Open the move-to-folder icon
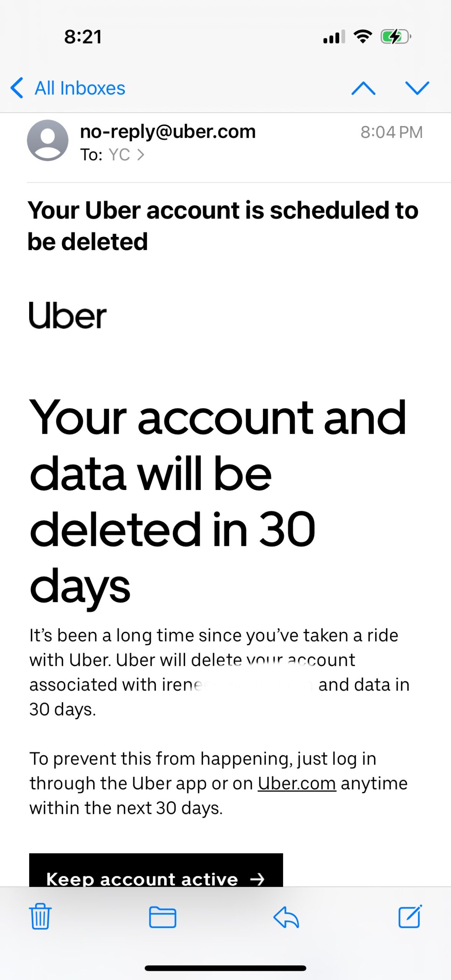 (x=162, y=917)
